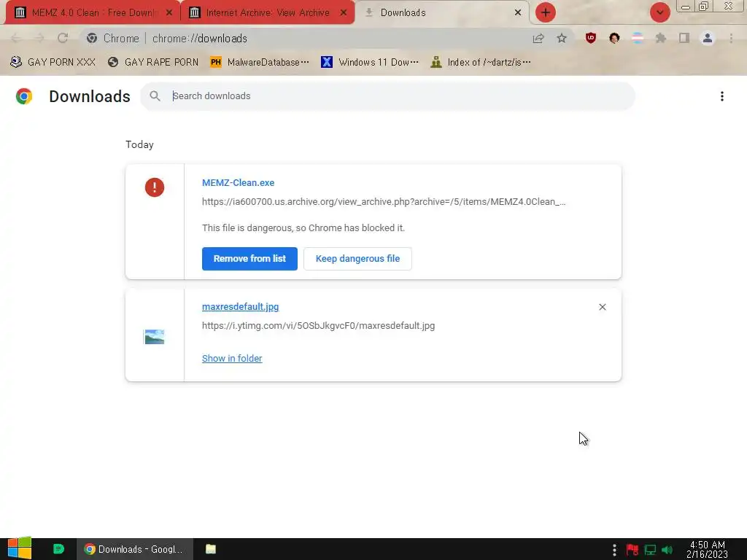747x560 pixels.
Task: Click Keep dangerous file button
Action: pos(357,259)
